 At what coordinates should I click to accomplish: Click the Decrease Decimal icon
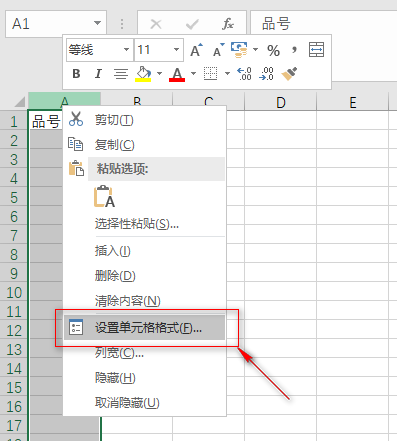(267, 74)
